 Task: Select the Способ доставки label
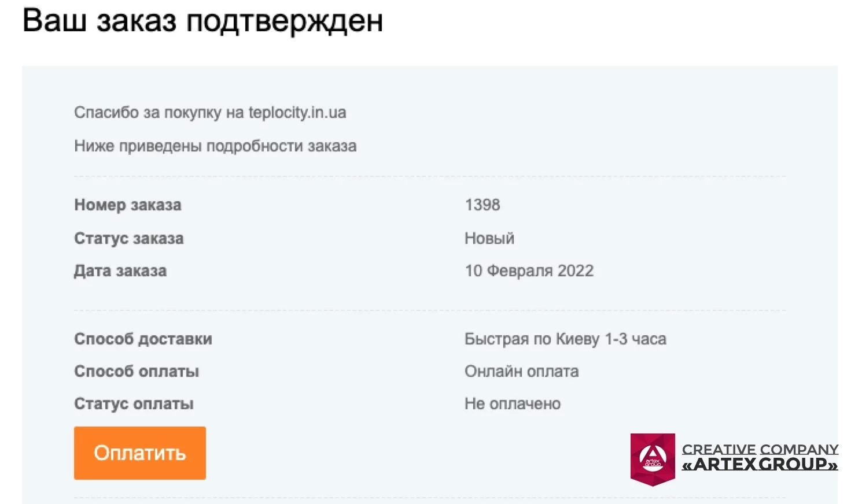[x=142, y=339]
